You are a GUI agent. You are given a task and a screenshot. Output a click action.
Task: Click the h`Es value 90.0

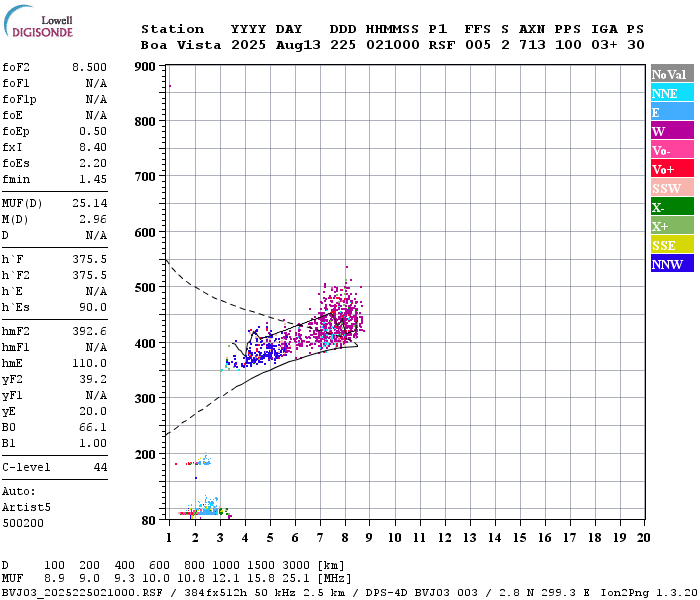click(93, 307)
